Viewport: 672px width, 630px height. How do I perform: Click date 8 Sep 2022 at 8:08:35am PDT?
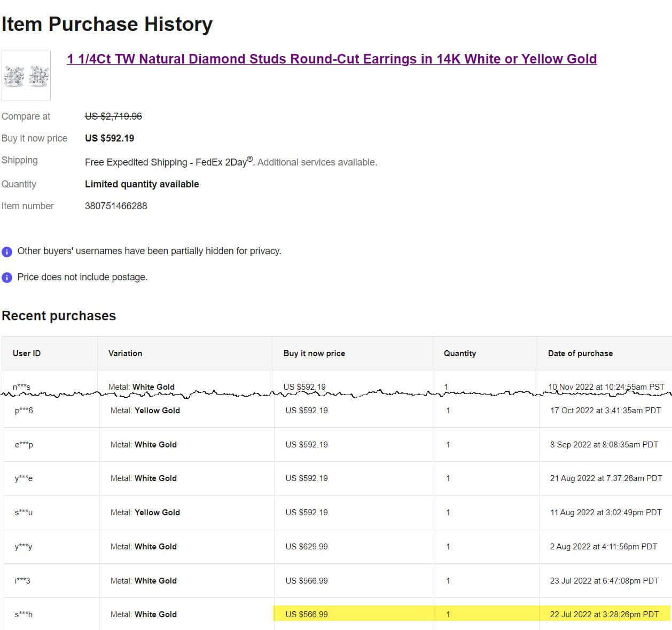tap(604, 445)
